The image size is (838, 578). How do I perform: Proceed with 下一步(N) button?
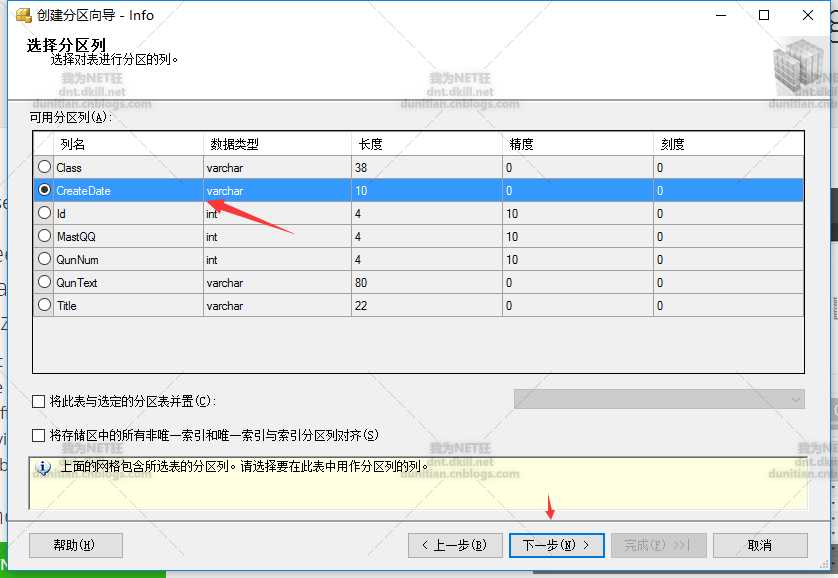coord(556,545)
